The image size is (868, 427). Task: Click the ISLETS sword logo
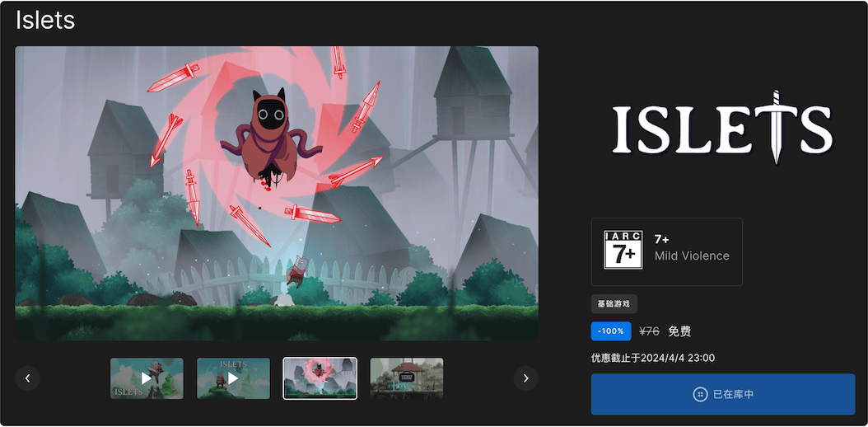coord(721,127)
